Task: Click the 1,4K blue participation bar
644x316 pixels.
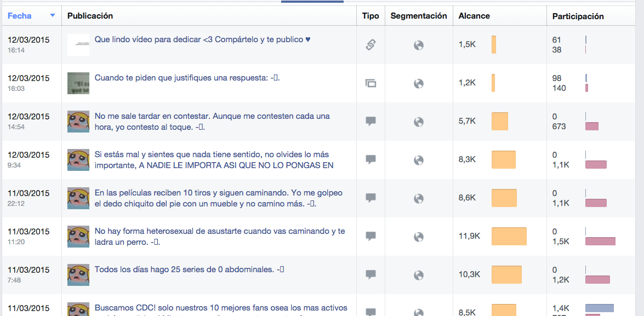Action: [599, 308]
